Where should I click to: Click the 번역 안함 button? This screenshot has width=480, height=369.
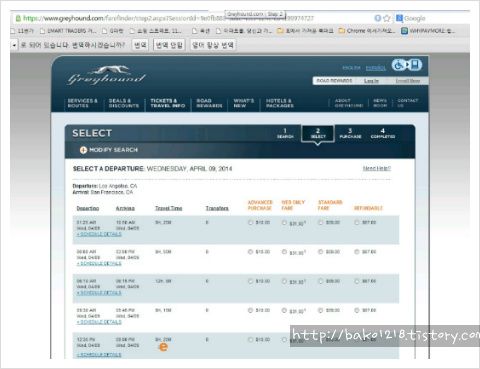(169, 45)
